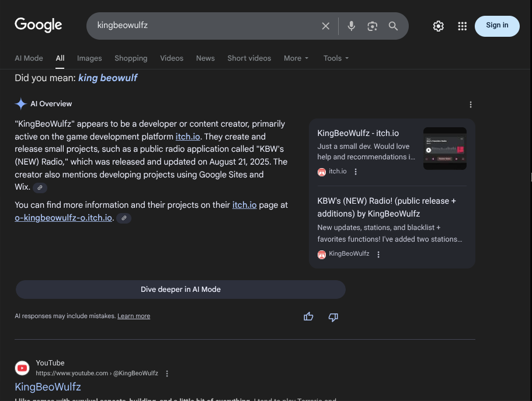Viewport: 532px width, 401px height.
Task: Clear the search box text
Action: pos(326,26)
